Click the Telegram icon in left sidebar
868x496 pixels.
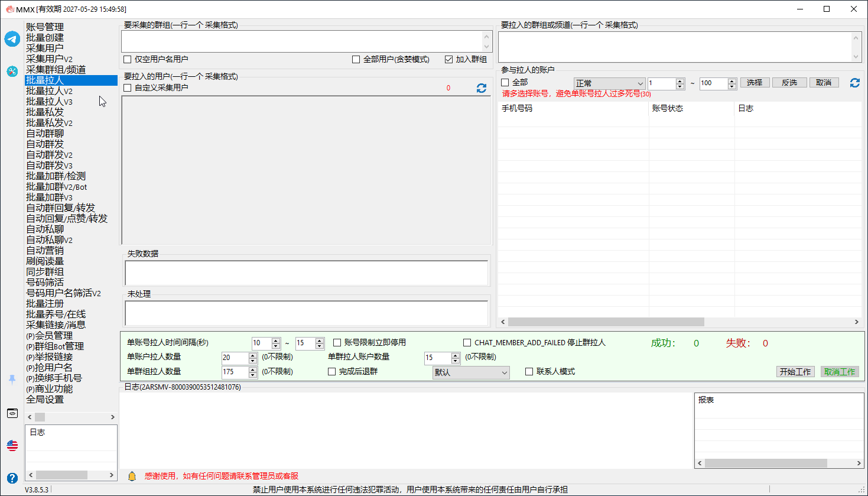click(x=12, y=39)
